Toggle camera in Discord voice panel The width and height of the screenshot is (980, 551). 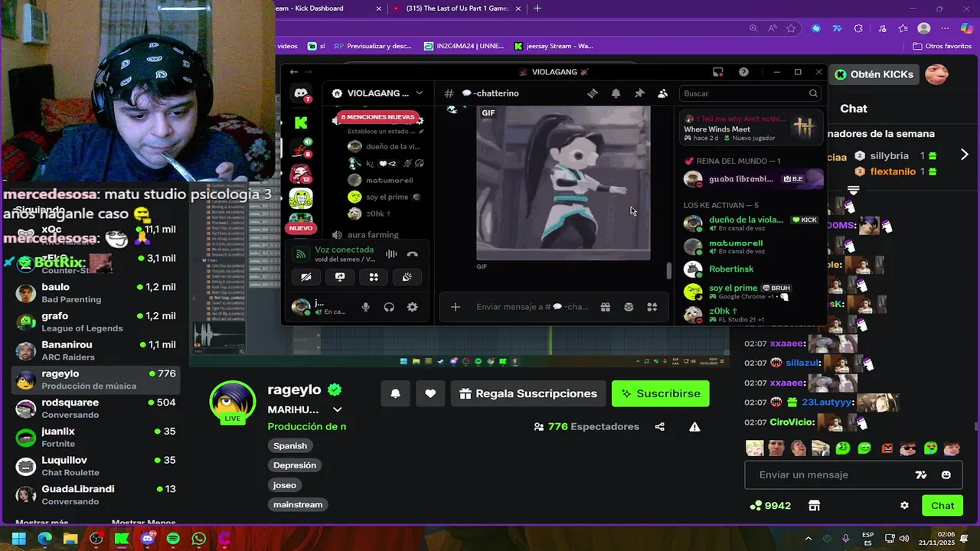click(x=306, y=277)
